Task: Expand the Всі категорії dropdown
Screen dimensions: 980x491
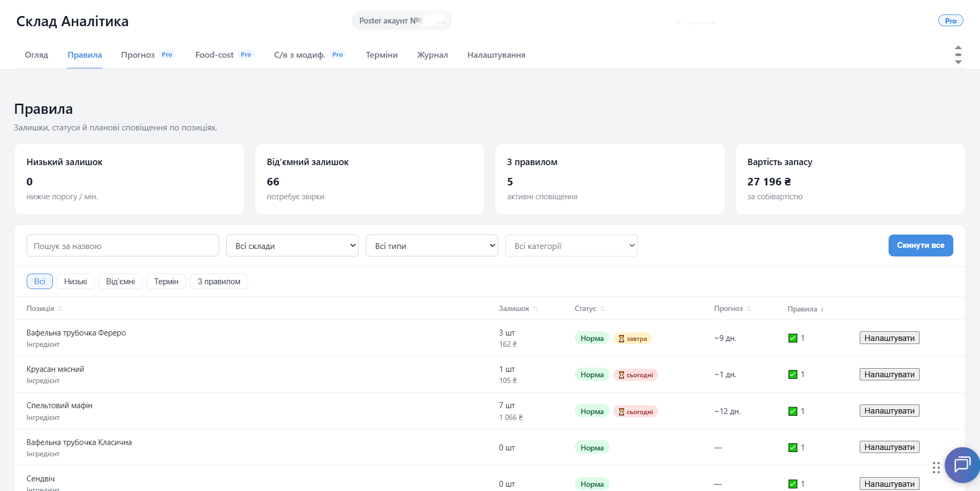Action: [572, 246]
